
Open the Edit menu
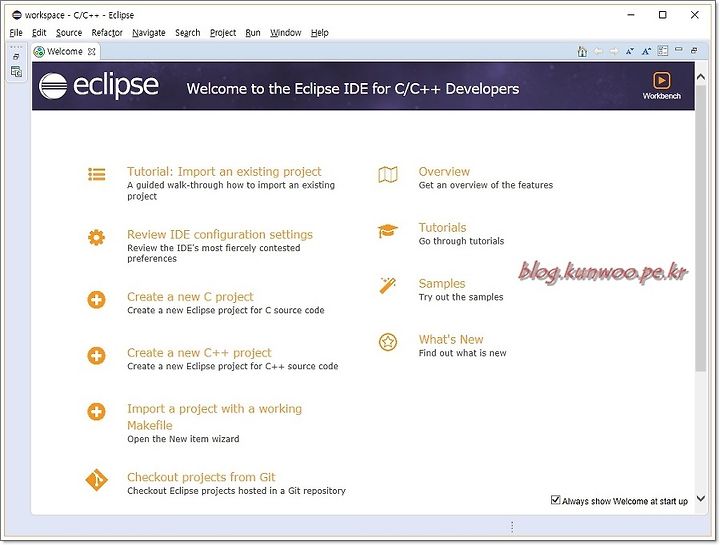click(x=39, y=33)
